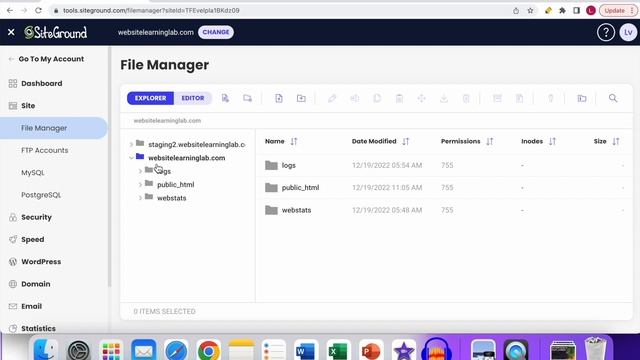Open the Lv user avatar menu

click(x=628, y=32)
